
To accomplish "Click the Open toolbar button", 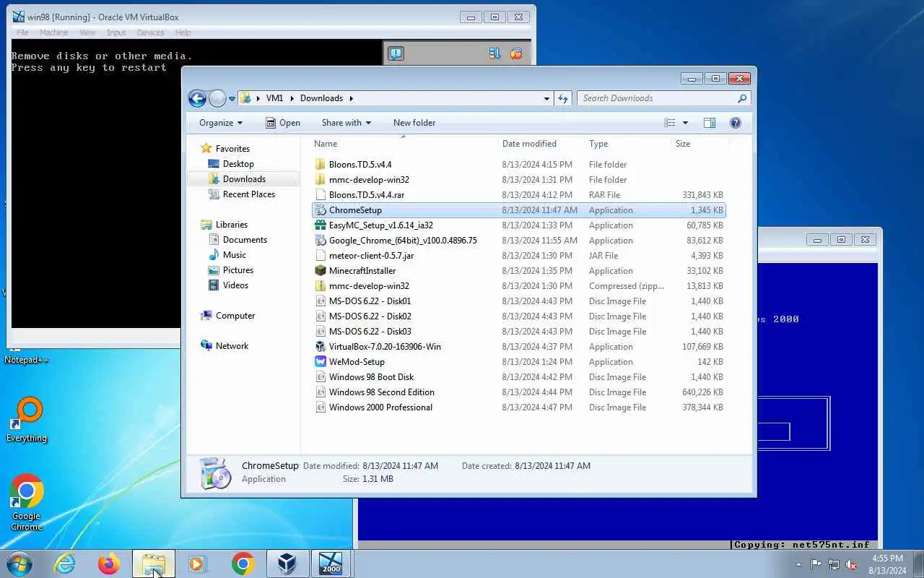I will pyautogui.click(x=283, y=123).
